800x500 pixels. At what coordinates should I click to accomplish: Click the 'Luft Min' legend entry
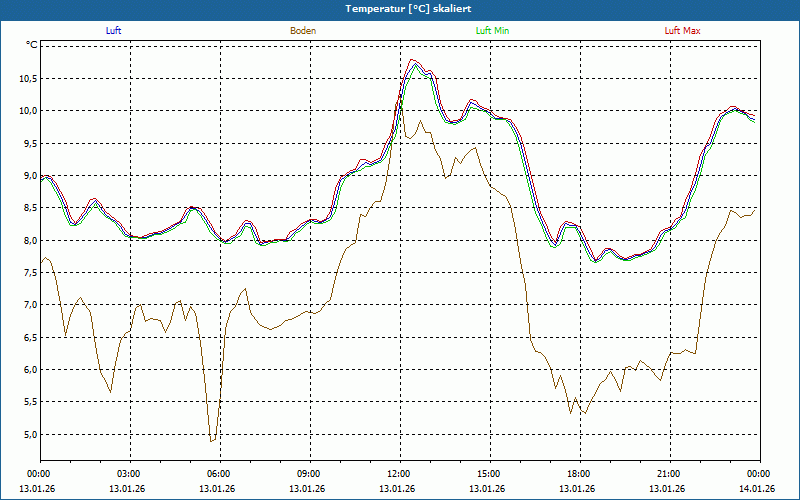coord(492,31)
